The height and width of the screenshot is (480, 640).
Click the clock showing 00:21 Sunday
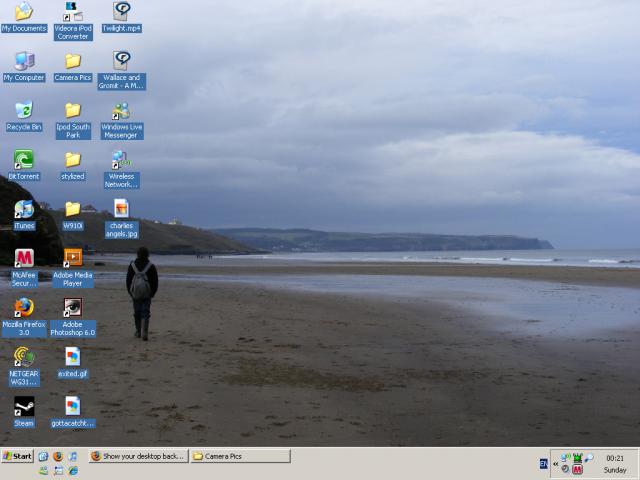coord(615,463)
